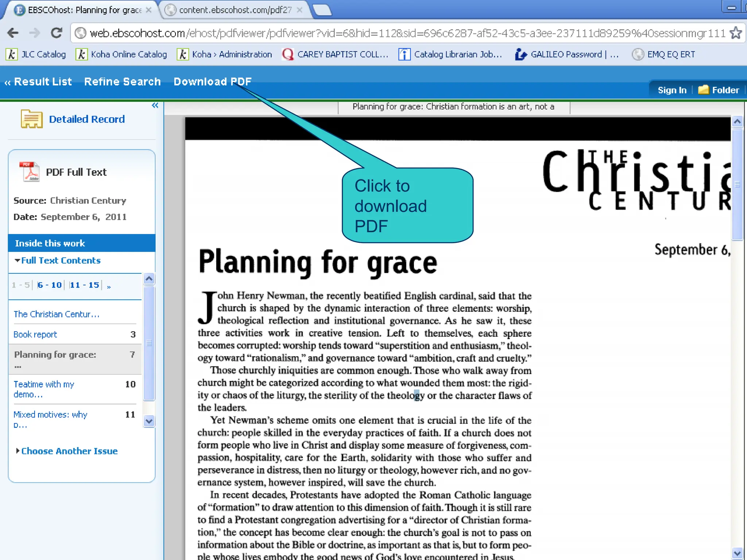Open the Folder link
The width and height of the screenshot is (747, 560).
coord(725,90)
